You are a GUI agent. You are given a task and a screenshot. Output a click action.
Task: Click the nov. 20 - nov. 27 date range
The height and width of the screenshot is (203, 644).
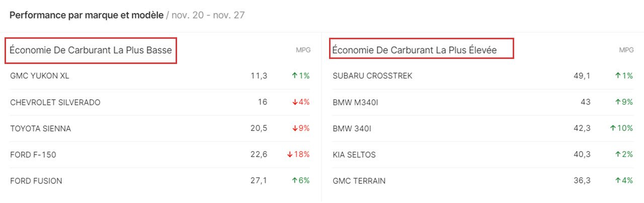click(208, 15)
